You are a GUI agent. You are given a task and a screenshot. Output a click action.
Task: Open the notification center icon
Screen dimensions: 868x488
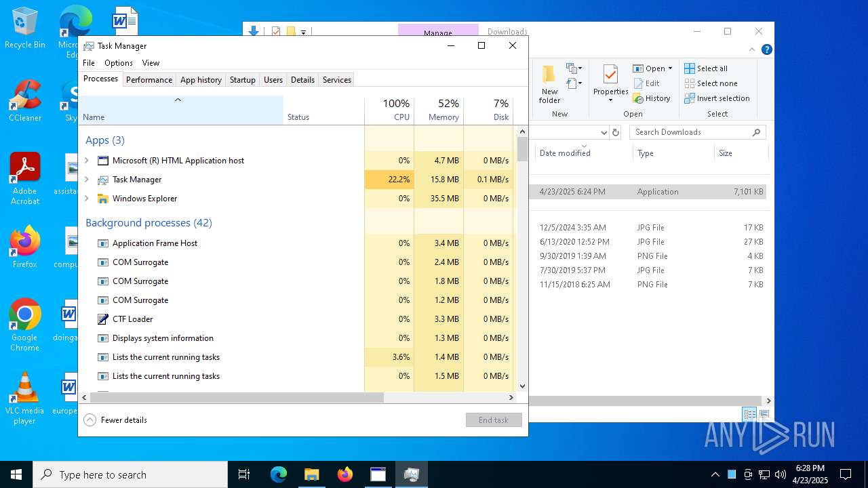point(846,474)
